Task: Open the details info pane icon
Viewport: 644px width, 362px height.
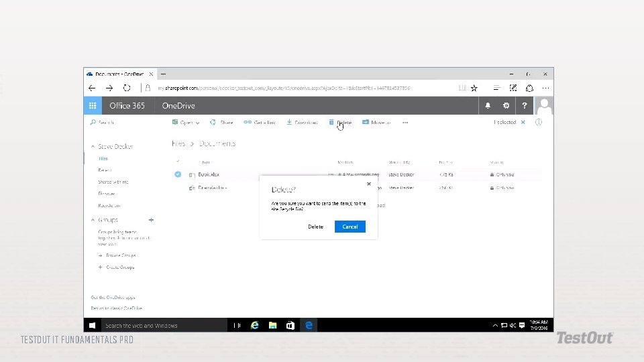Action: coord(539,122)
